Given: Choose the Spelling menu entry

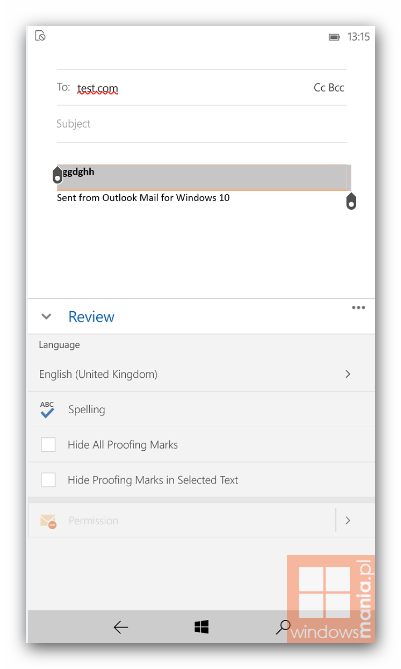Looking at the screenshot, I should point(201,410).
